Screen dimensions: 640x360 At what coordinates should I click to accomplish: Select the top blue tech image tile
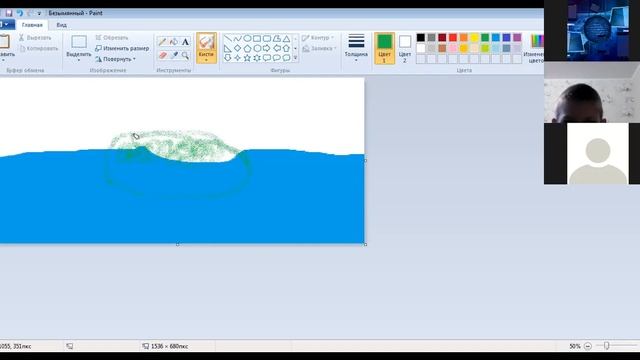[598, 31]
